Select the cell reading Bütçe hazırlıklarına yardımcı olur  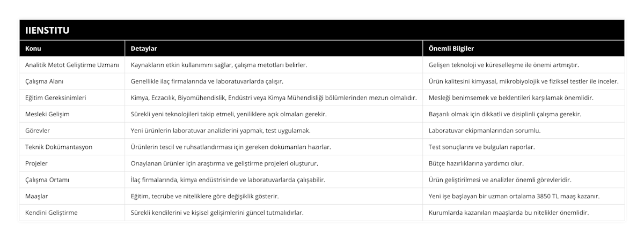pos(476,163)
